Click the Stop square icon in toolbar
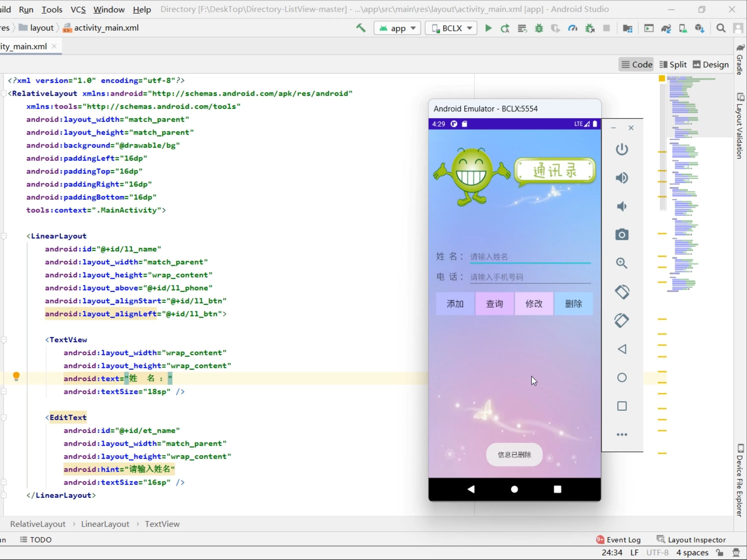This screenshot has width=747, height=560. tap(606, 28)
